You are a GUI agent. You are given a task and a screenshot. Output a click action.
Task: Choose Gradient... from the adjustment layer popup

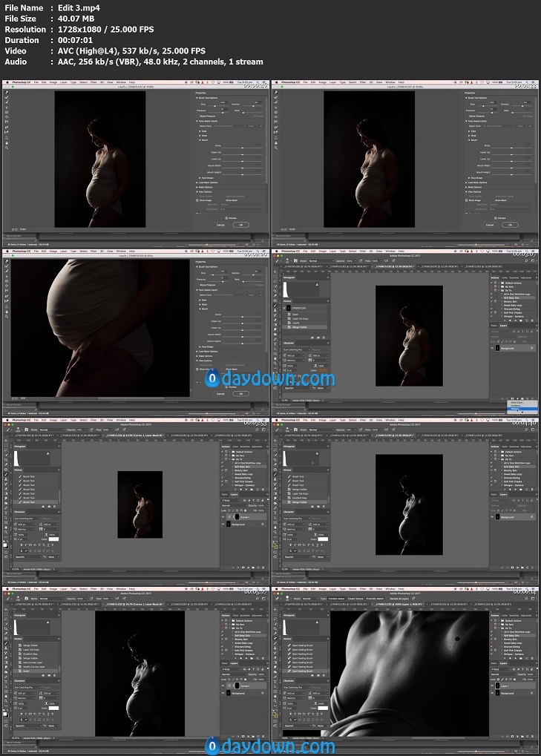(517, 407)
